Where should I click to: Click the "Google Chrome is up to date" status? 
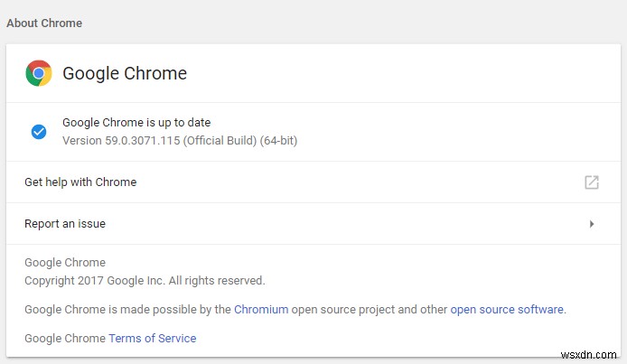[136, 123]
